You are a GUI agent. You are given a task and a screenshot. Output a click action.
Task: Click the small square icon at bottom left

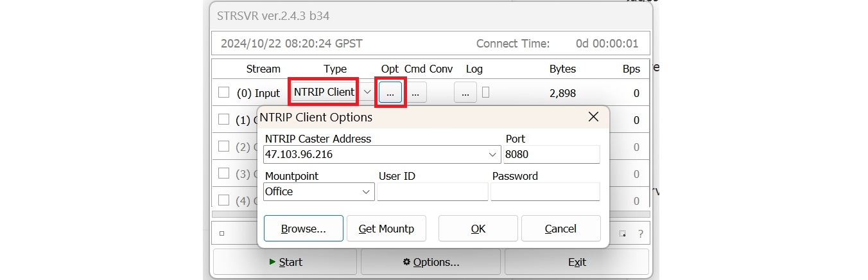coord(222,234)
